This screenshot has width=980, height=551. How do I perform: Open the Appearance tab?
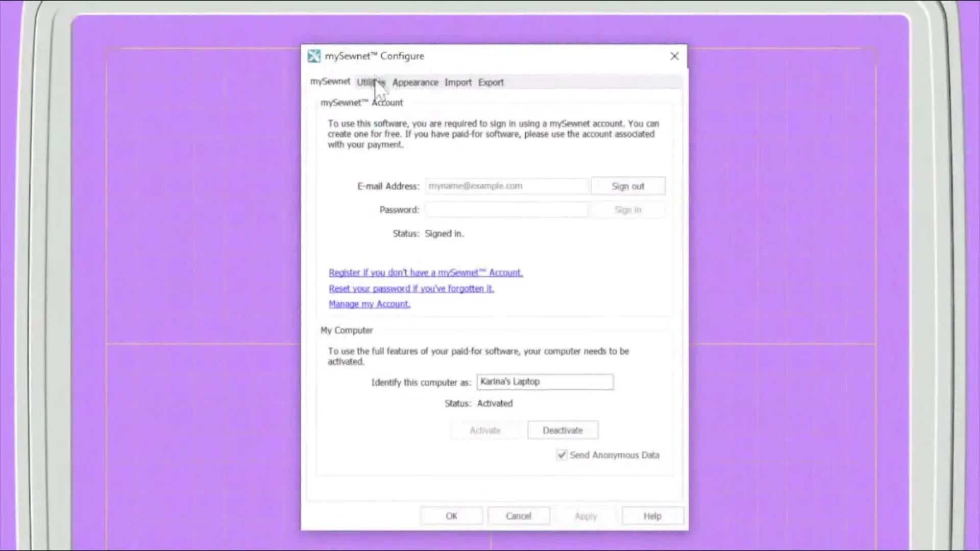click(415, 82)
